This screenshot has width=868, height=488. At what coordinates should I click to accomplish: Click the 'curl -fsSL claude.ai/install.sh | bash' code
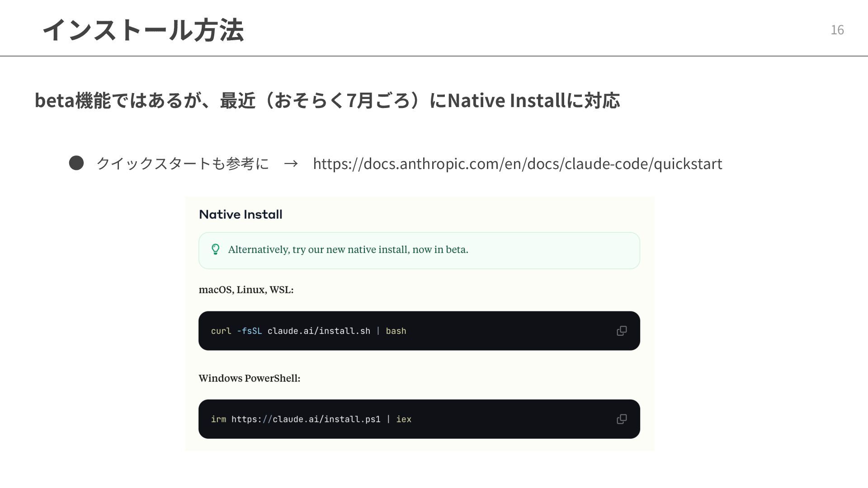click(309, 331)
